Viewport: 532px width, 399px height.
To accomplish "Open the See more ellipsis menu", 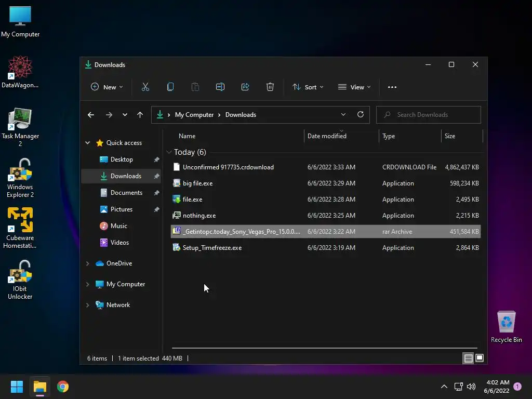I will click(x=392, y=87).
